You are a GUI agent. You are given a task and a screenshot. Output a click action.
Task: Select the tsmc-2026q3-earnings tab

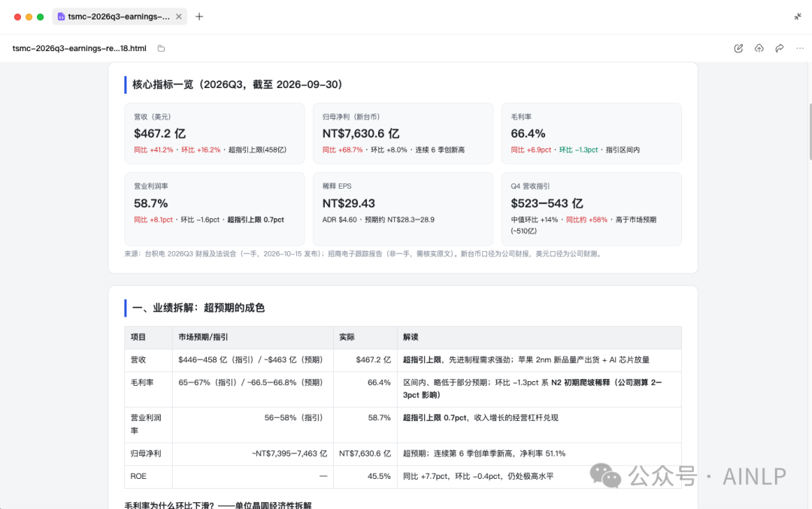pos(120,17)
